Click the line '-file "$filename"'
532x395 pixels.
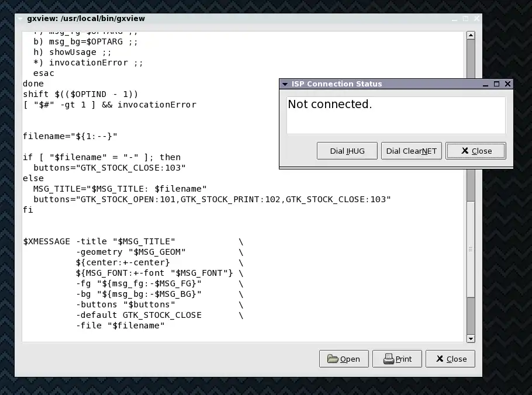tap(120, 325)
